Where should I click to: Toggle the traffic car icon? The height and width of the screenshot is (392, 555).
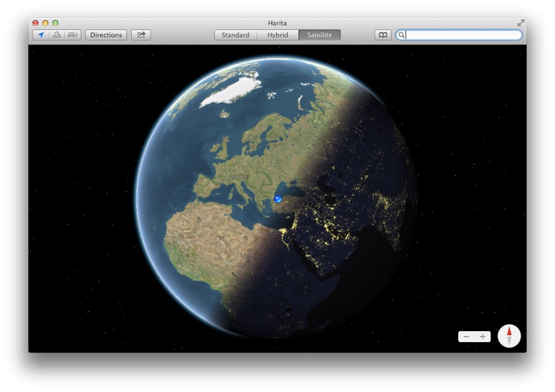pyautogui.click(x=73, y=35)
